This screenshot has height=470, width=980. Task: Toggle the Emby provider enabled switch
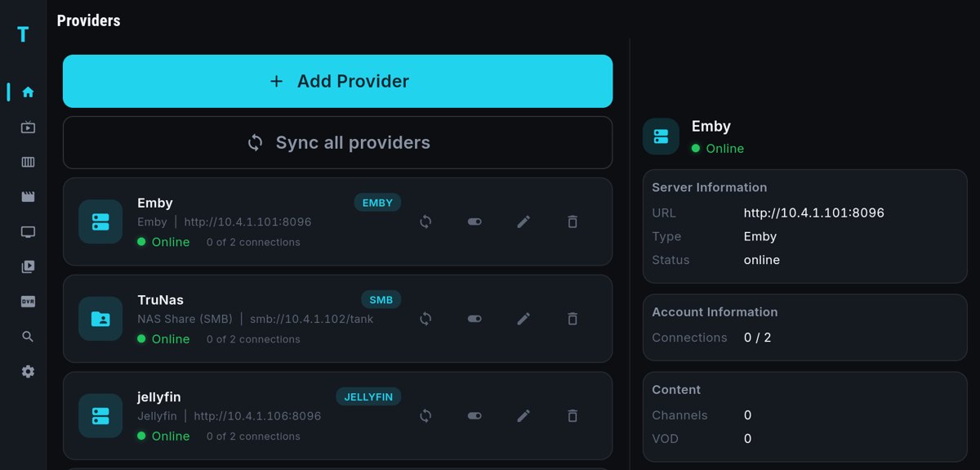pos(474,222)
